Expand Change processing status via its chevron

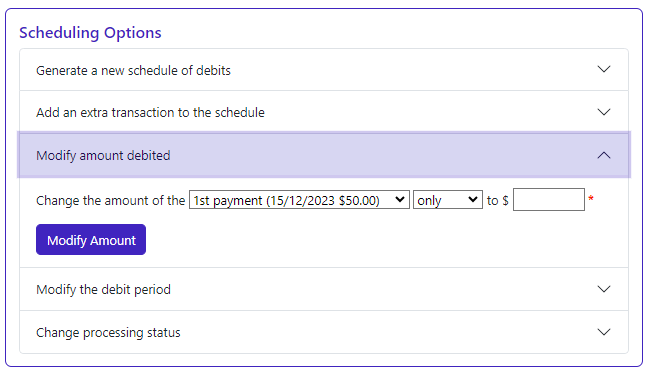tap(604, 332)
